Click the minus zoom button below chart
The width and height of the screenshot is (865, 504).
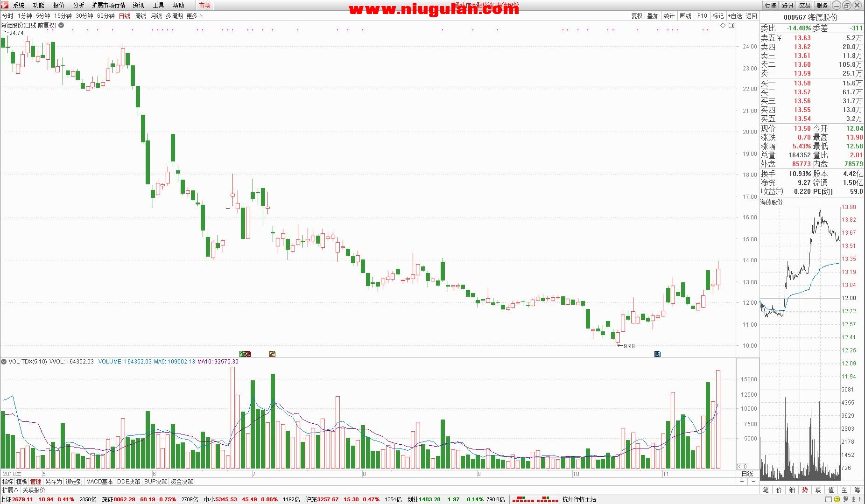(x=752, y=482)
